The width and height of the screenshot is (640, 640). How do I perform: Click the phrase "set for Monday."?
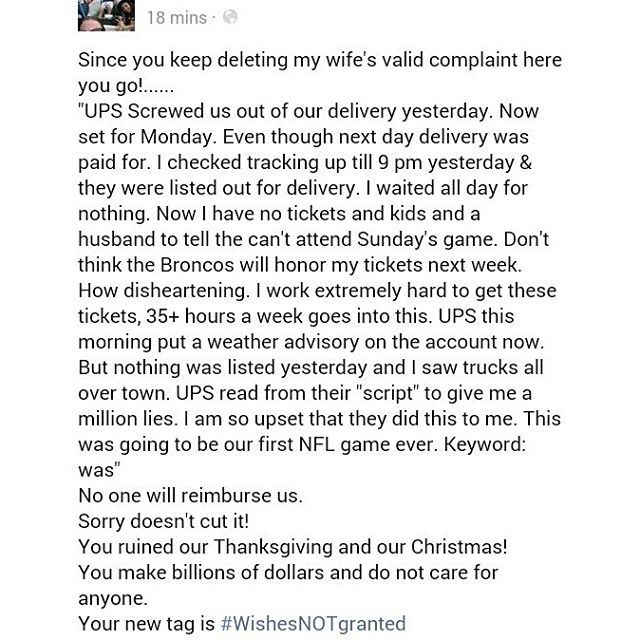tap(146, 137)
